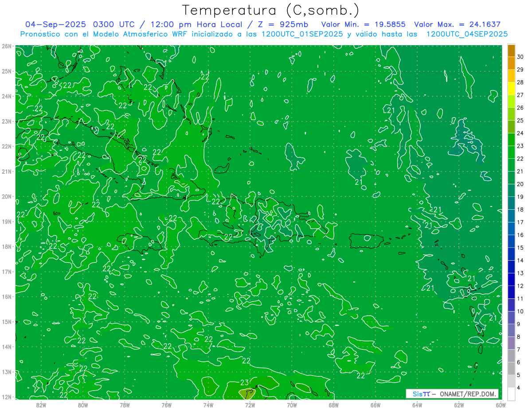Screen dimensions: 532x411
Task: Click the '68W' longitude label
Action: tap(333, 405)
